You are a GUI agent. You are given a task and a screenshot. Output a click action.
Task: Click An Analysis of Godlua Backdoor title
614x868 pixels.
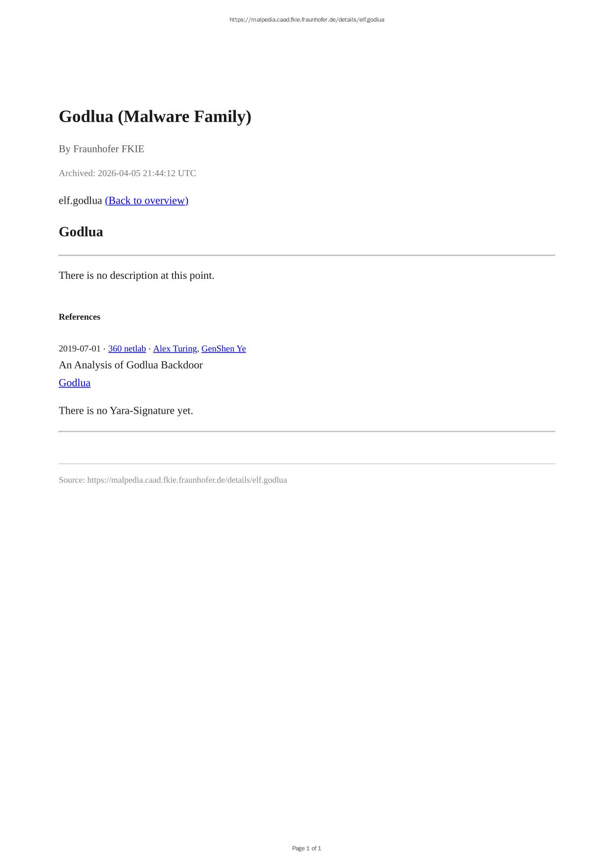131,365
